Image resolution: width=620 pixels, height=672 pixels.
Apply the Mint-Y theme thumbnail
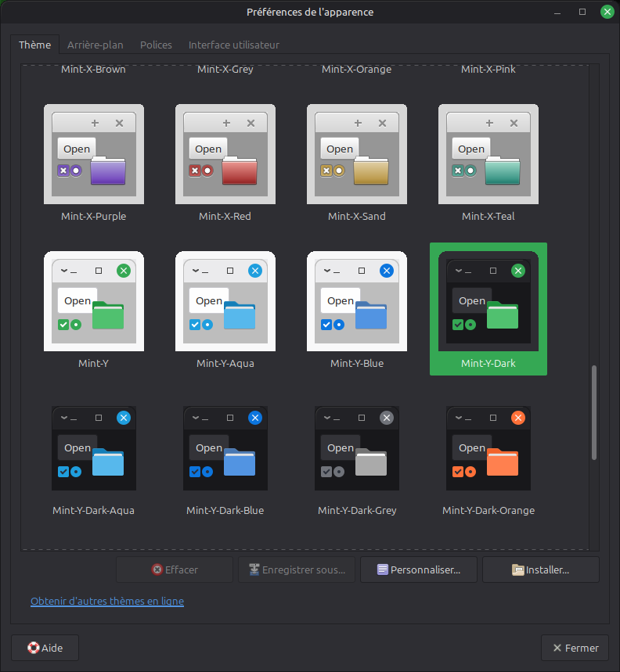(94, 301)
